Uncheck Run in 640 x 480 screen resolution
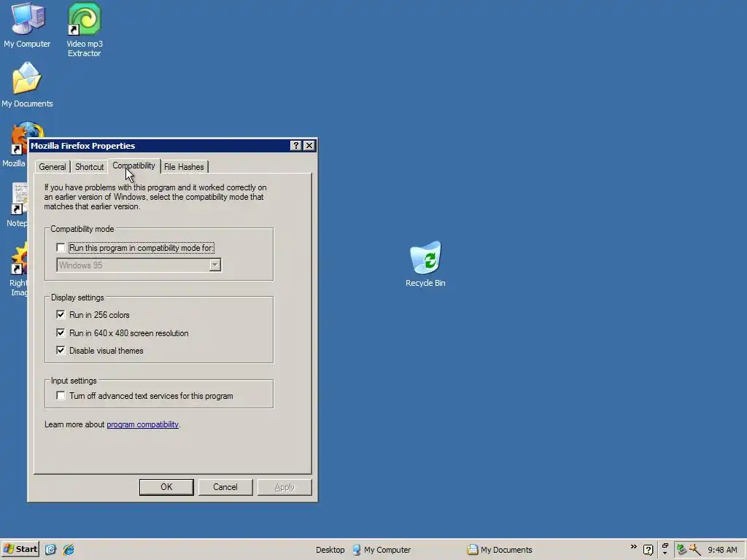Image resolution: width=747 pixels, height=560 pixels. (61, 332)
